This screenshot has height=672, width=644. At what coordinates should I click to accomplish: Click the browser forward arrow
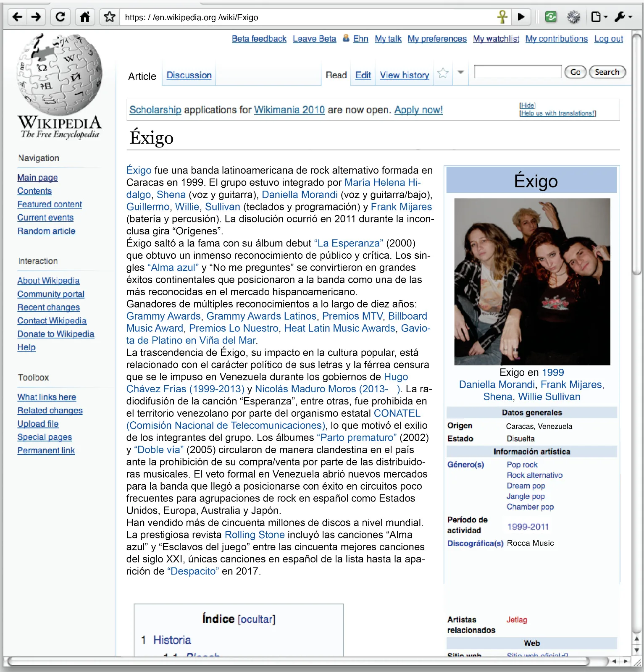click(x=37, y=17)
